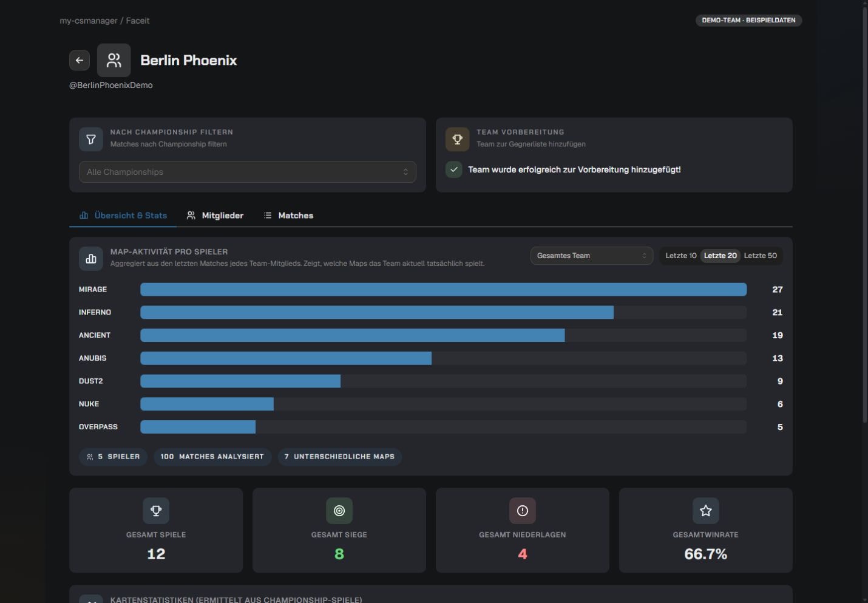Click the trophy icon above Gesamt Spiele
This screenshot has height=603, width=868.
click(156, 511)
